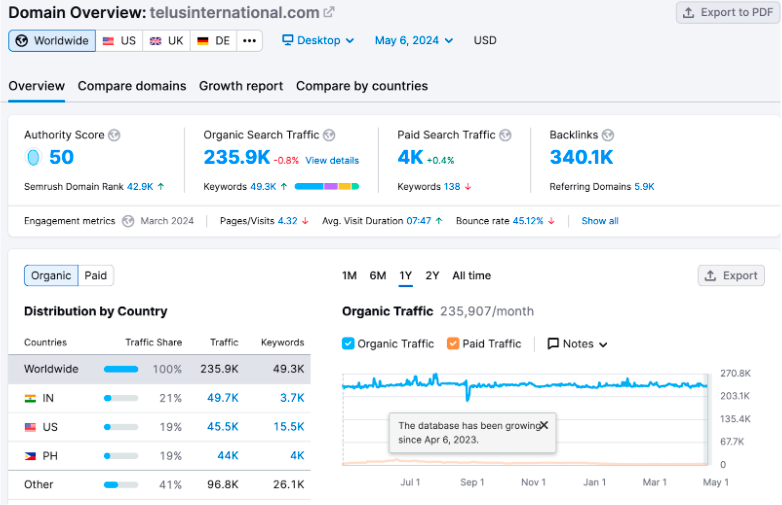Open the Compare domains tab
The image size is (782, 505).
[132, 86]
